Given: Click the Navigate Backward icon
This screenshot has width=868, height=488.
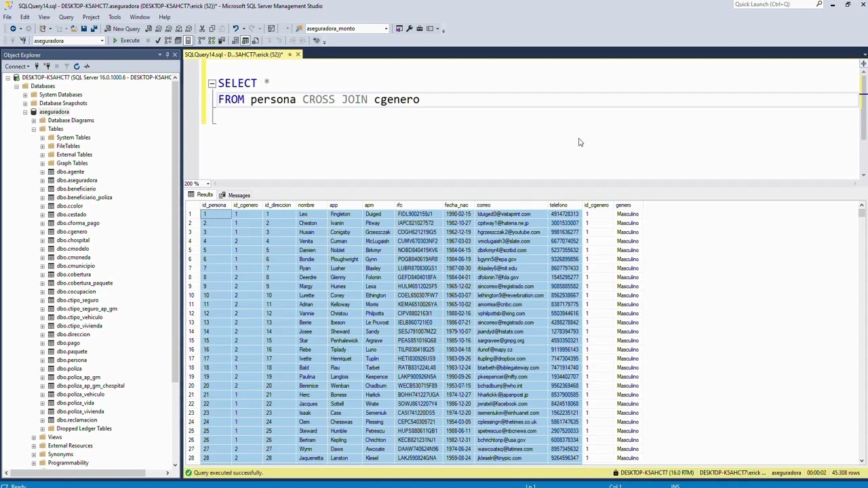Looking at the screenshot, I should coord(13,28).
